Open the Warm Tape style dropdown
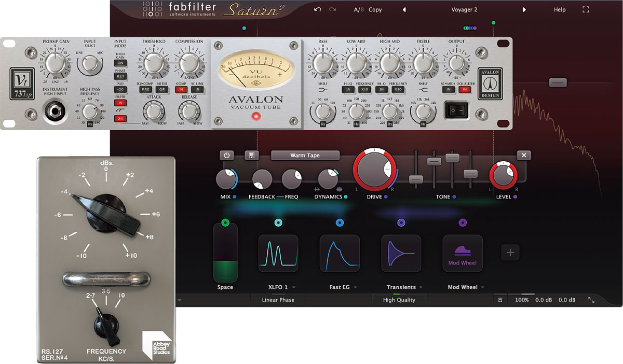Screen dimensions: 623x364 [x=305, y=155]
